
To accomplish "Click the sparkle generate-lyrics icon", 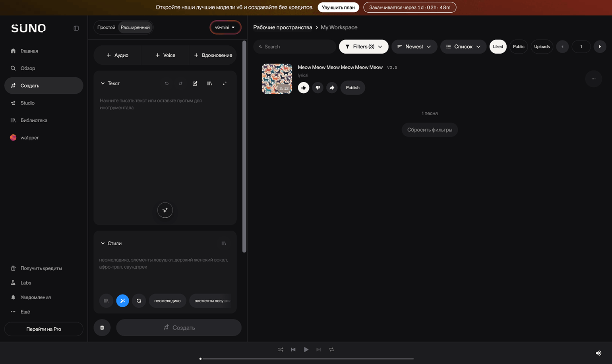I will pos(165,210).
